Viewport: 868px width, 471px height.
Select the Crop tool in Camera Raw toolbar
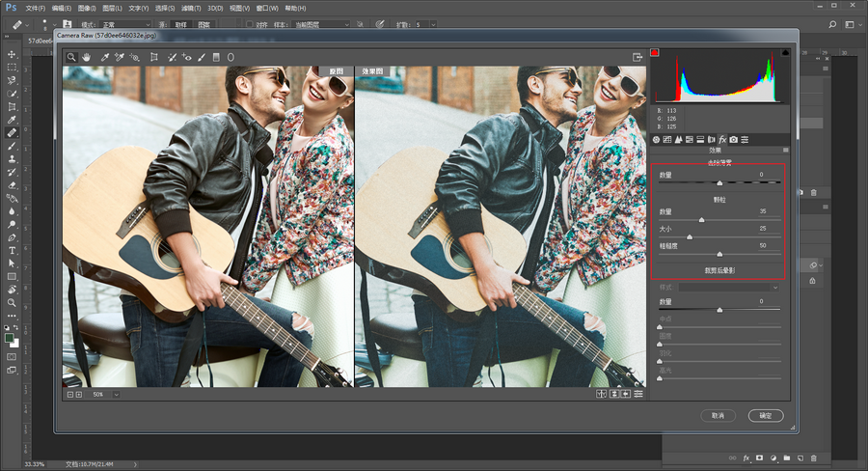click(153, 58)
